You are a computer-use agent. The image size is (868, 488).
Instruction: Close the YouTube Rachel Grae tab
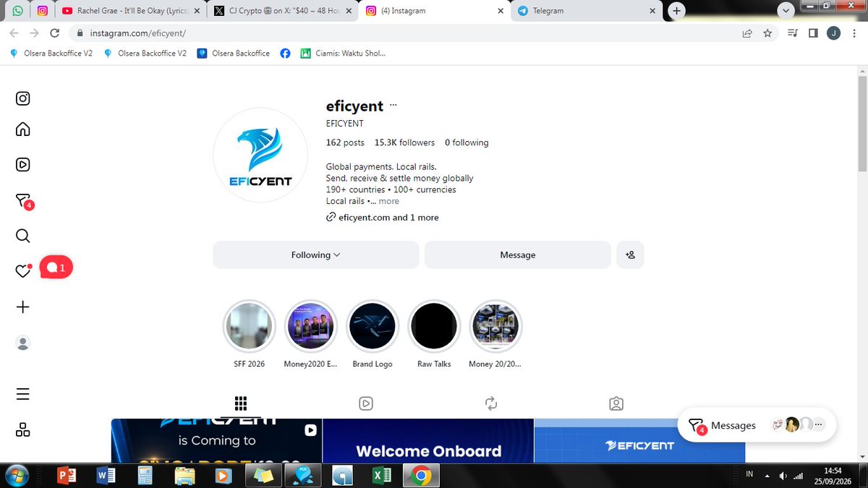[197, 11]
